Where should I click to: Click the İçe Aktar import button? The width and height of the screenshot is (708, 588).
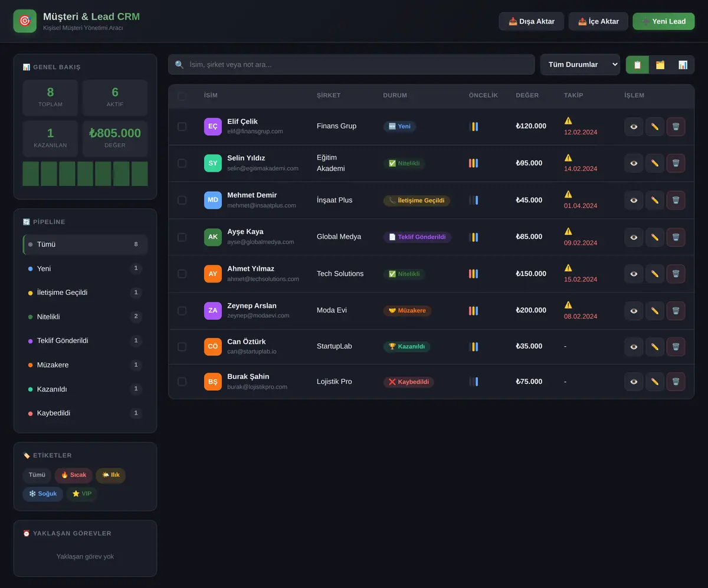click(x=598, y=21)
